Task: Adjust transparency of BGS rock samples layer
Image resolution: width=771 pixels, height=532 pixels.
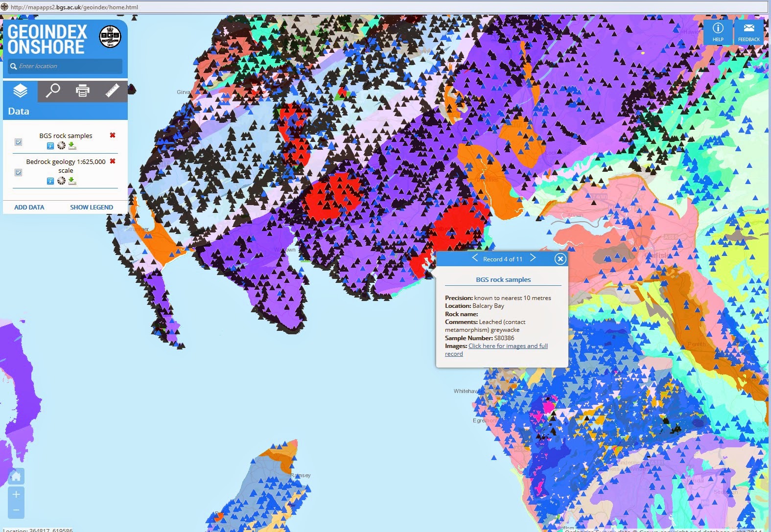Action: [x=61, y=145]
